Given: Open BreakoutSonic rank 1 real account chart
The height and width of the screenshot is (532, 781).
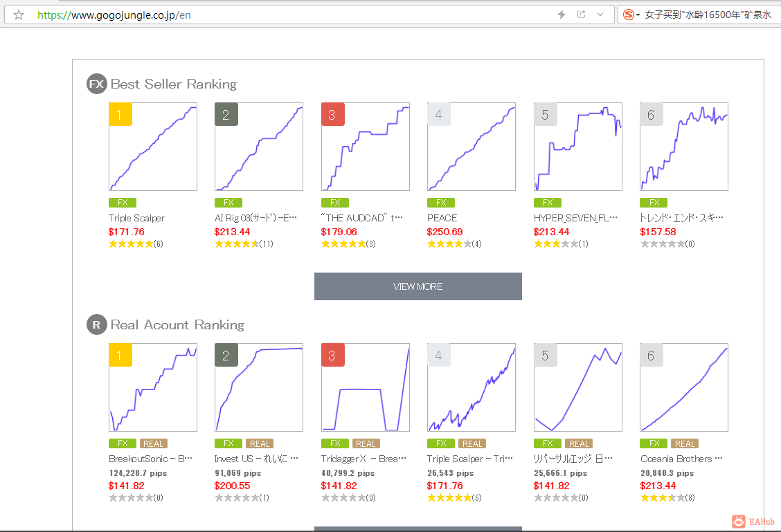Looking at the screenshot, I should click(153, 387).
